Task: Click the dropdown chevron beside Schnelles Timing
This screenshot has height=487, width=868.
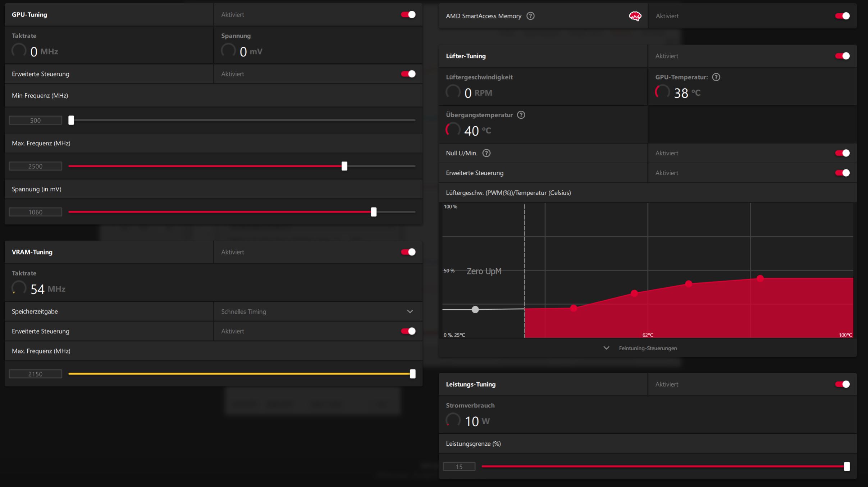Action: tap(410, 311)
